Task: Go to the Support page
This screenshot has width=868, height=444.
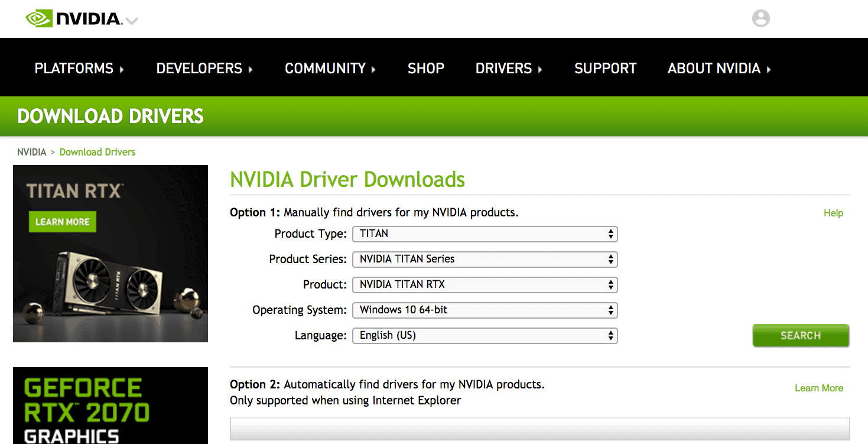Action: pyautogui.click(x=606, y=69)
